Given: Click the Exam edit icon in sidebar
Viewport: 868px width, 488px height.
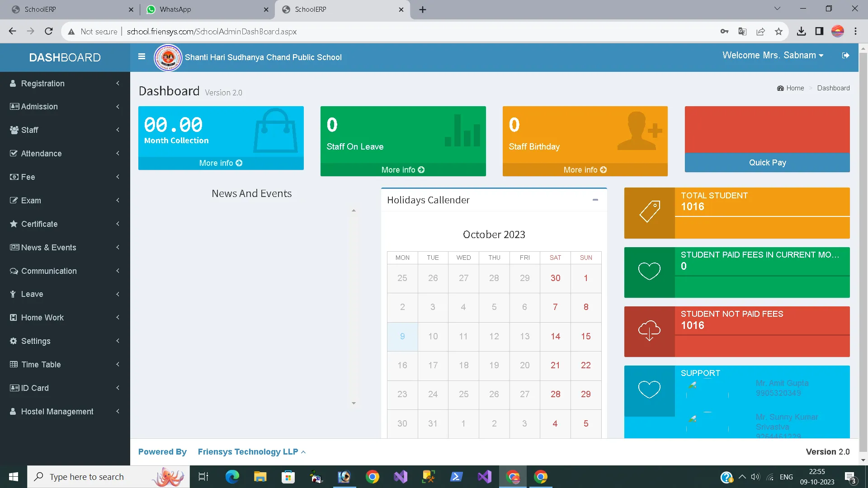Looking at the screenshot, I should [14, 200].
